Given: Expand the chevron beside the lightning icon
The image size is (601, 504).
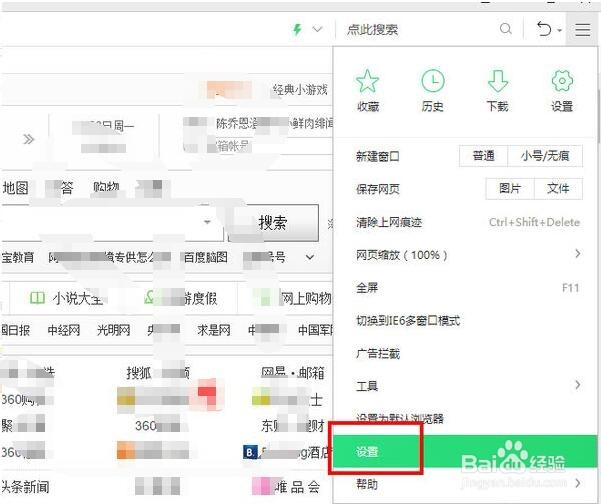Looking at the screenshot, I should tap(317, 29).
